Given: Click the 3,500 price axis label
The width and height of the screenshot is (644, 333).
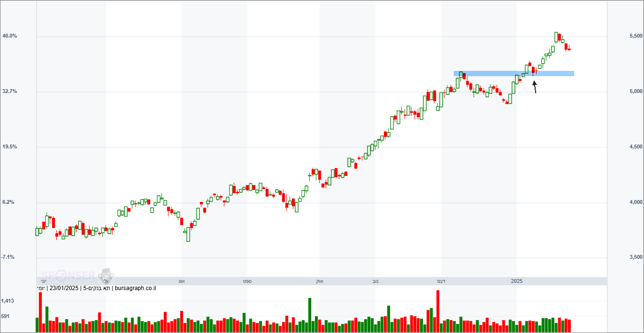Looking at the screenshot, I should click(x=636, y=257).
